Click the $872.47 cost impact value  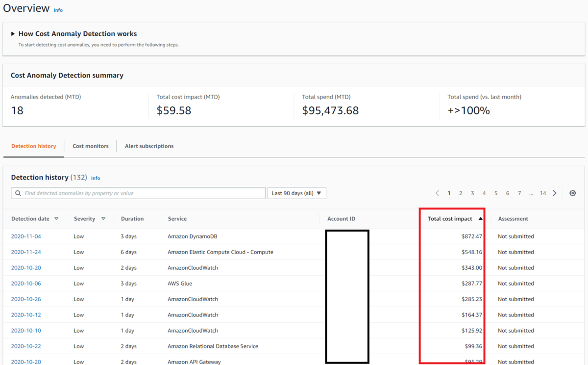click(472, 236)
